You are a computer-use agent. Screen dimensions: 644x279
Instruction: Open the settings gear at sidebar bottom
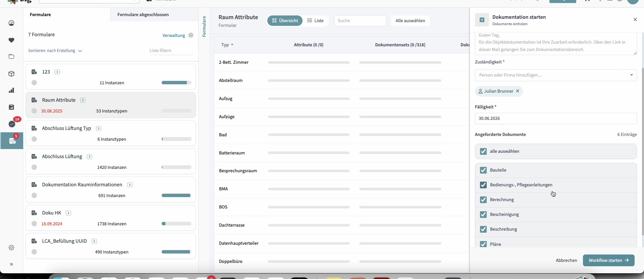tap(11, 247)
